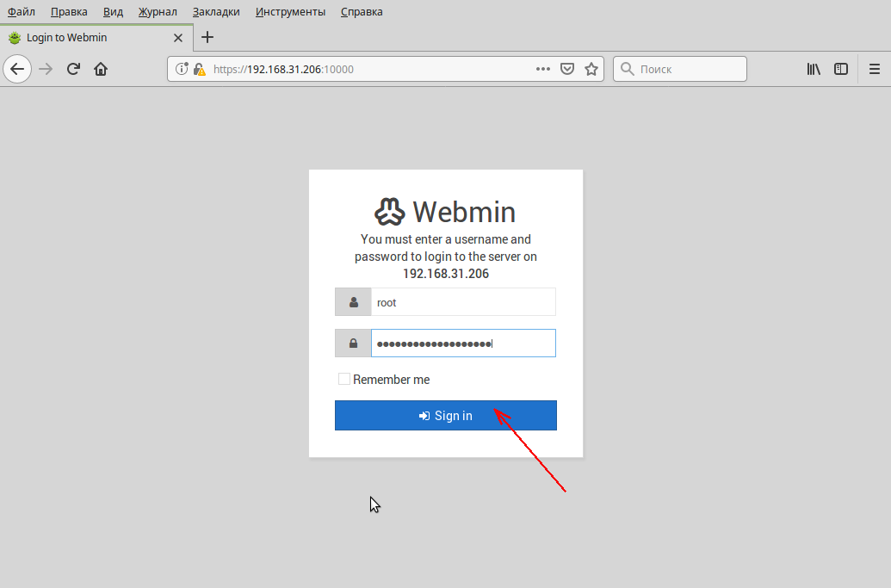The height and width of the screenshot is (588, 891).
Task: Open the browser home page
Action: [x=101, y=70]
